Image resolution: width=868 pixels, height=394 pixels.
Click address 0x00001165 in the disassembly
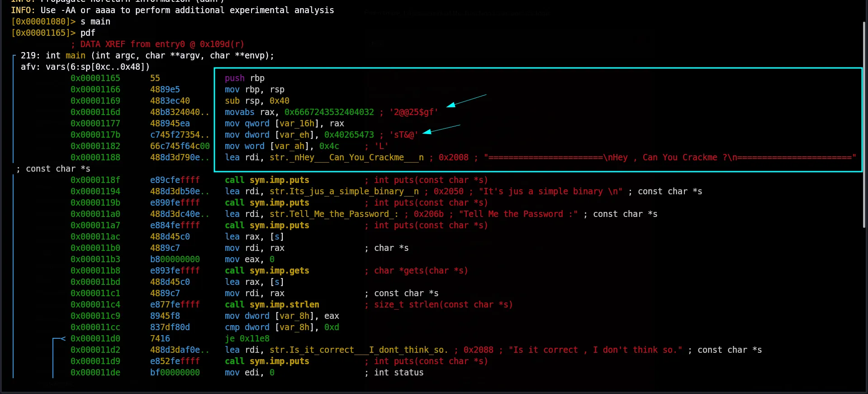pos(95,78)
